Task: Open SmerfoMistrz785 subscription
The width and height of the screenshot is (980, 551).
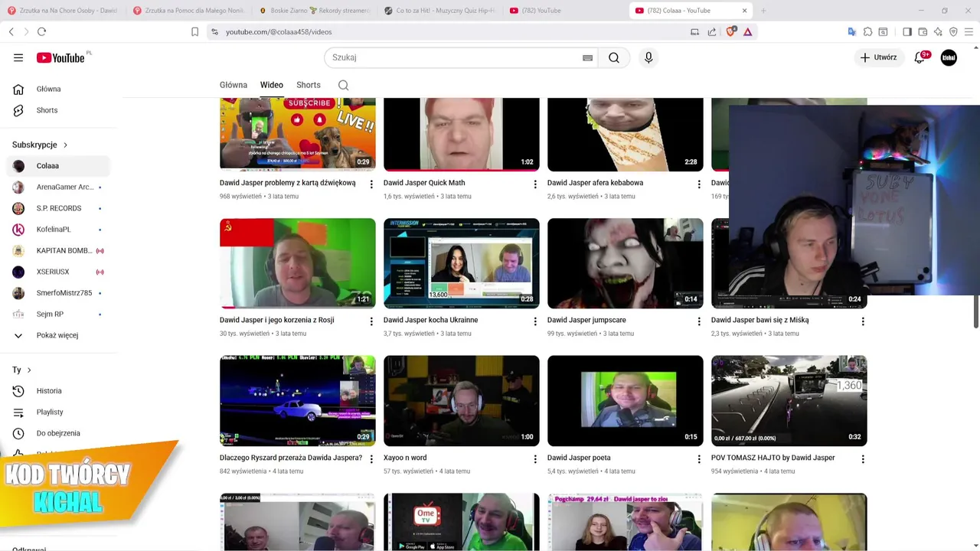Action: coord(60,293)
